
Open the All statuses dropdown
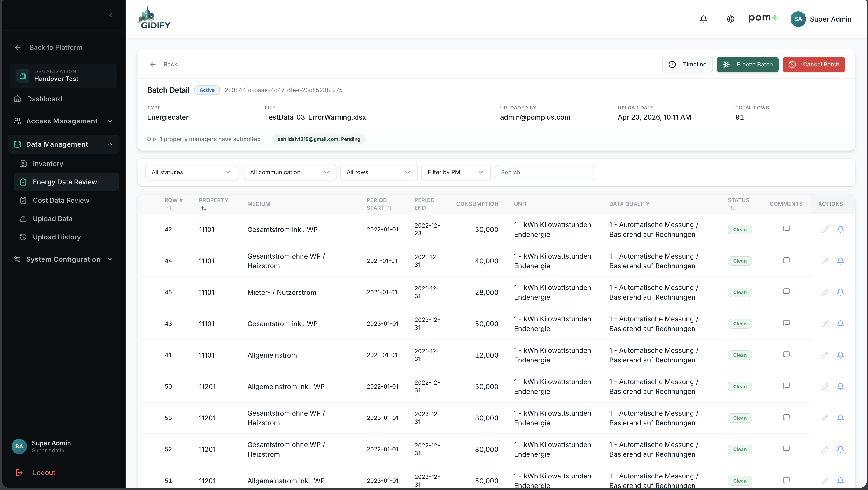point(191,172)
